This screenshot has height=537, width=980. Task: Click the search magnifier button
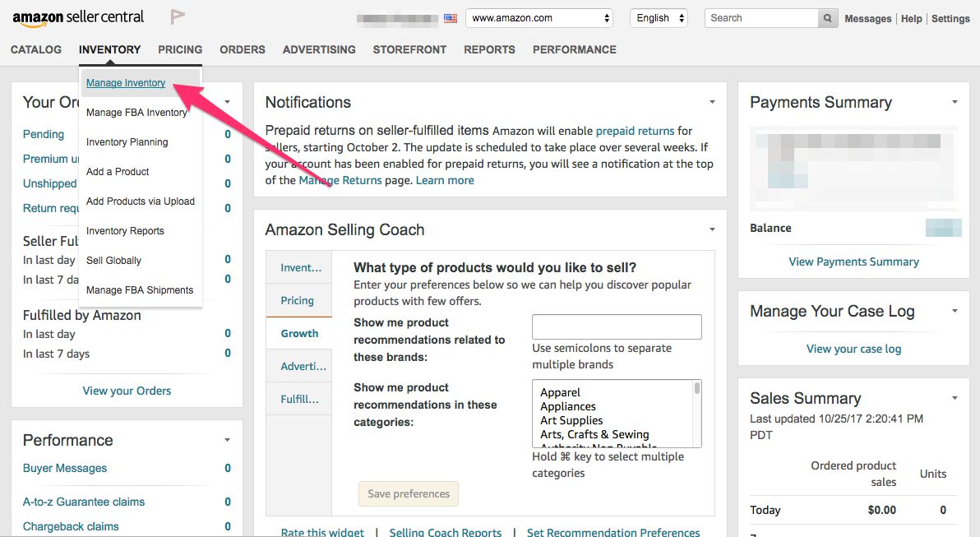828,18
